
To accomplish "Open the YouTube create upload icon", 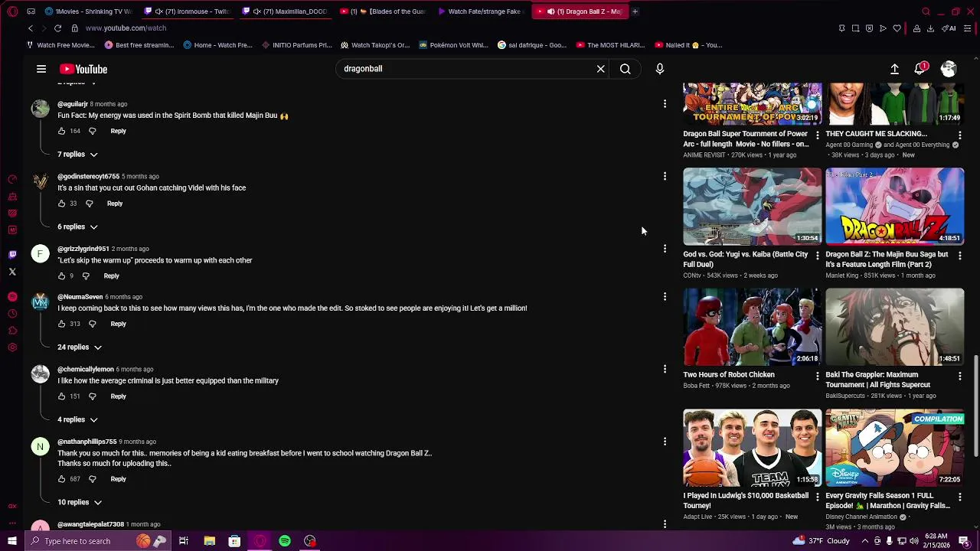I will pyautogui.click(x=894, y=69).
